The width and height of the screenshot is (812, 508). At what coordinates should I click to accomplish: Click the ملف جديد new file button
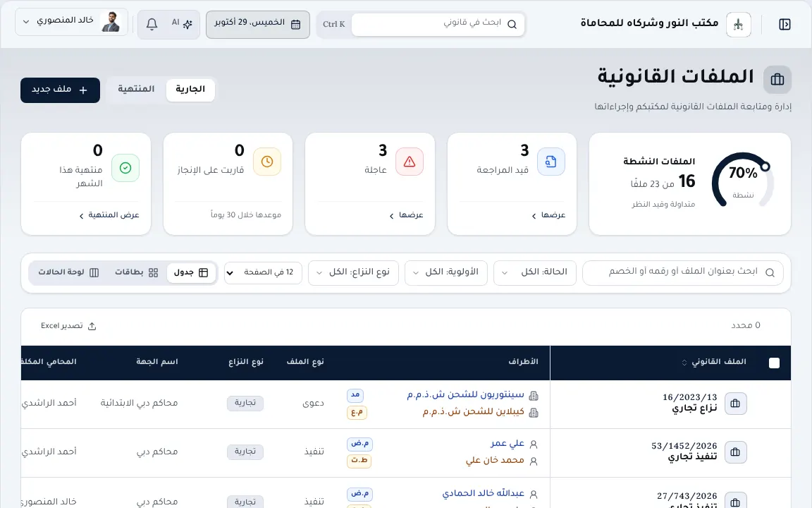[x=60, y=90]
